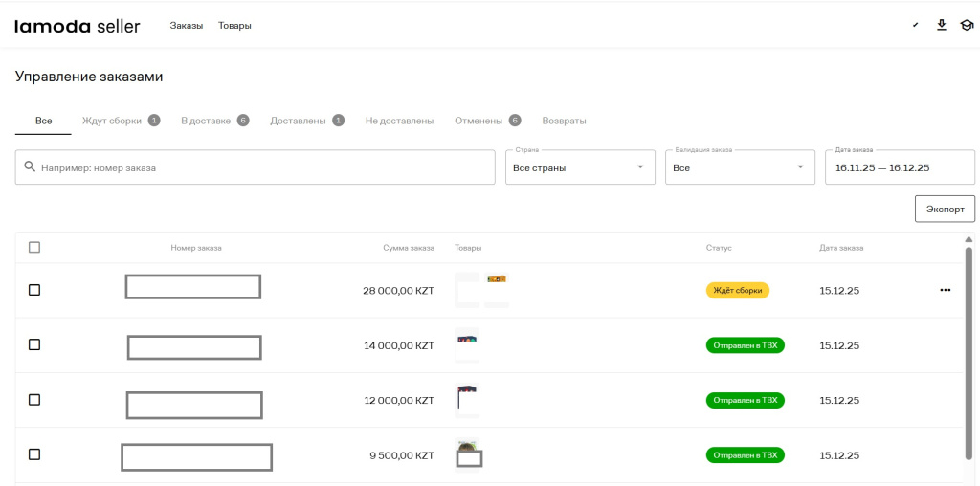Open the graduation cap training icon
The width and height of the screenshot is (980, 486).
(967, 25)
